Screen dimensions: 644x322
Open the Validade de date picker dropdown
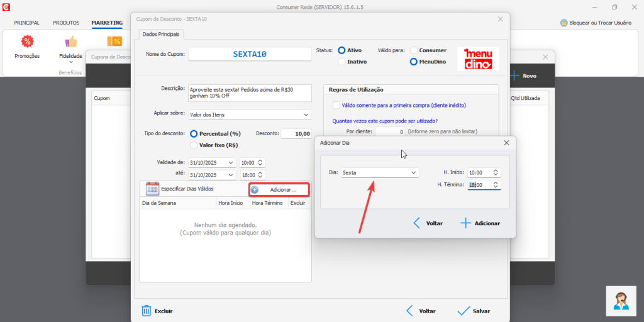pyautogui.click(x=231, y=162)
